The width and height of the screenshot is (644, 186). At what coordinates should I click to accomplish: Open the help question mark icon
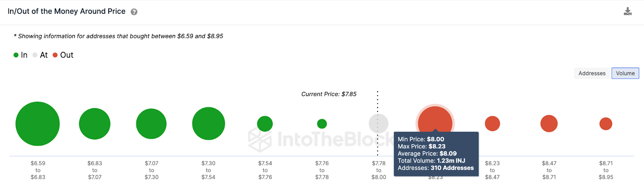click(x=134, y=12)
